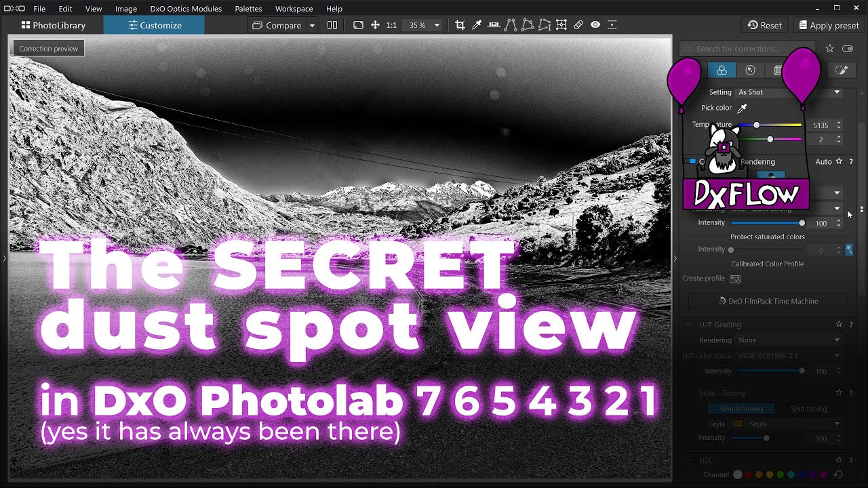Image resolution: width=868 pixels, height=488 pixels.
Task: Open the Compare dropdown arrow
Action: pyautogui.click(x=312, y=26)
